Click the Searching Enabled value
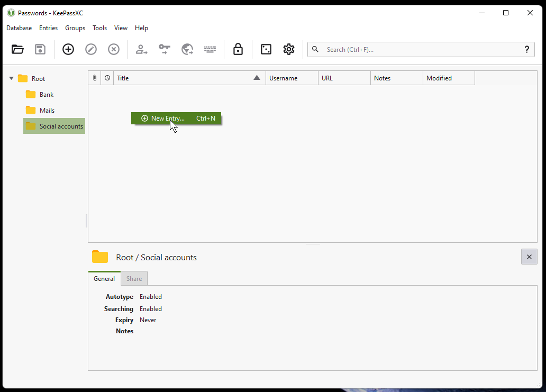The image size is (546, 392). 151,309
